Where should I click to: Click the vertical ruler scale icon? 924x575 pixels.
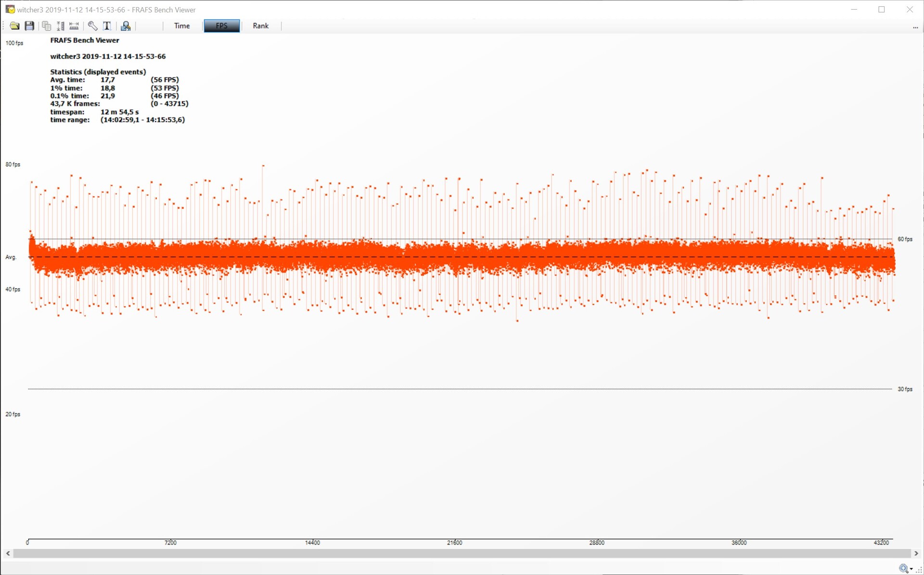[x=61, y=26]
